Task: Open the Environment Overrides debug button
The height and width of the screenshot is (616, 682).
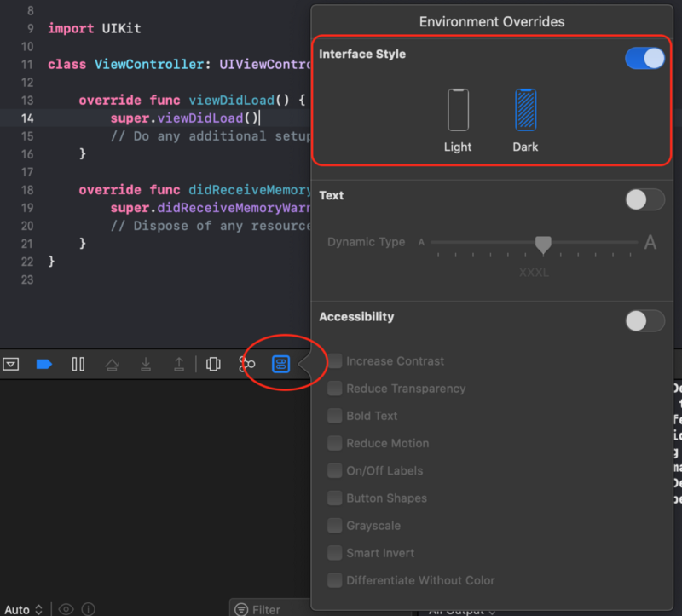Action: [x=280, y=365]
